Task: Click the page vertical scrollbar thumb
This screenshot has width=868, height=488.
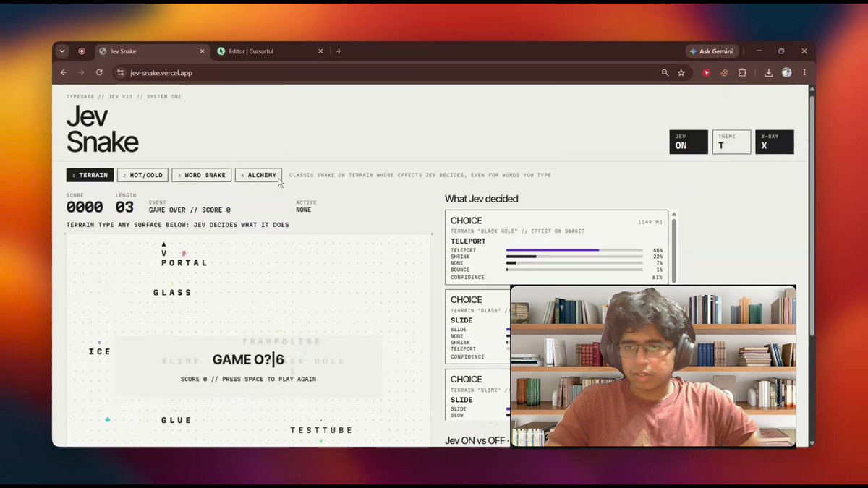Action: point(812,215)
